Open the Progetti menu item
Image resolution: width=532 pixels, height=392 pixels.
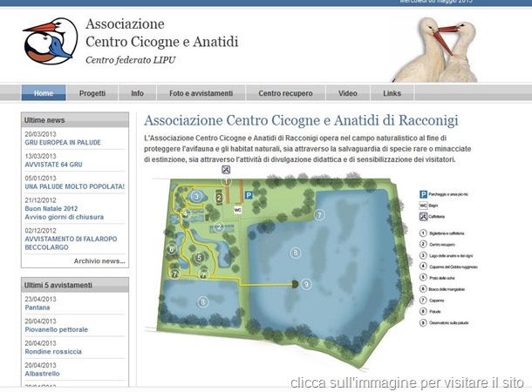(92, 93)
